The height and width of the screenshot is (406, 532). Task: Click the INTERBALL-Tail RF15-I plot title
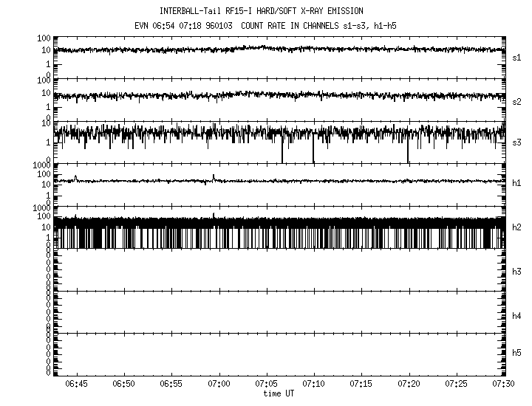click(x=271, y=11)
